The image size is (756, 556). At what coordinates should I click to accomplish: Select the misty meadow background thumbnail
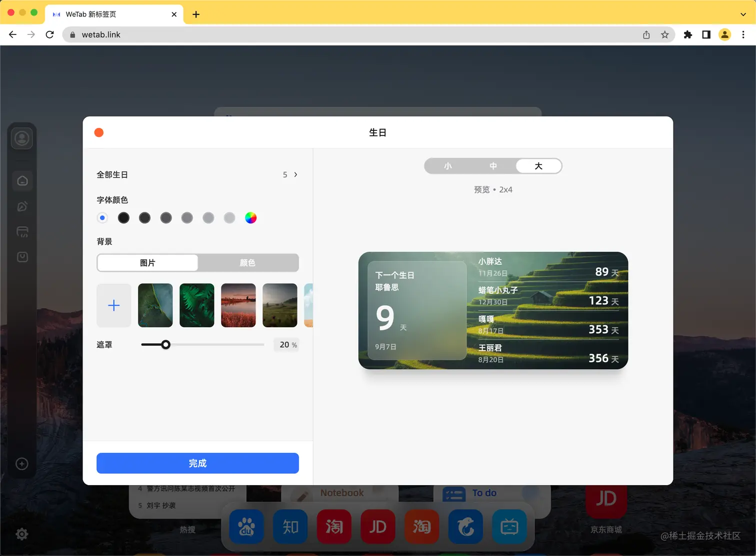point(280,305)
